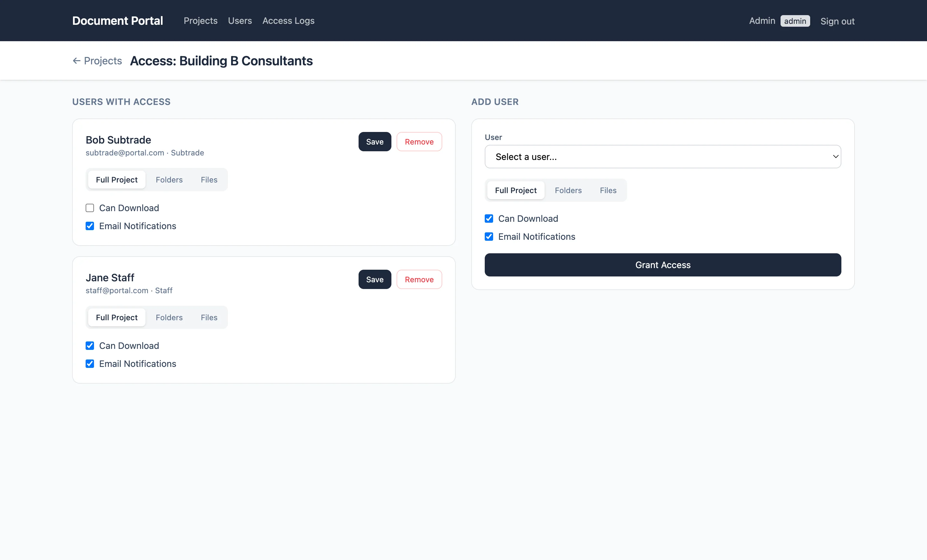Go to the Projects page from navigation

200,21
